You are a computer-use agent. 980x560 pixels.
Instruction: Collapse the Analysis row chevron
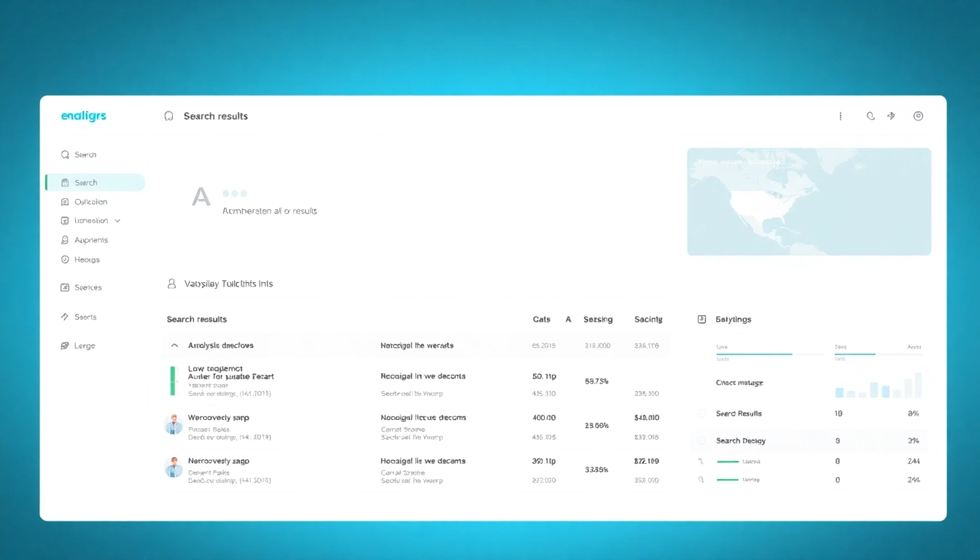pyautogui.click(x=174, y=346)
